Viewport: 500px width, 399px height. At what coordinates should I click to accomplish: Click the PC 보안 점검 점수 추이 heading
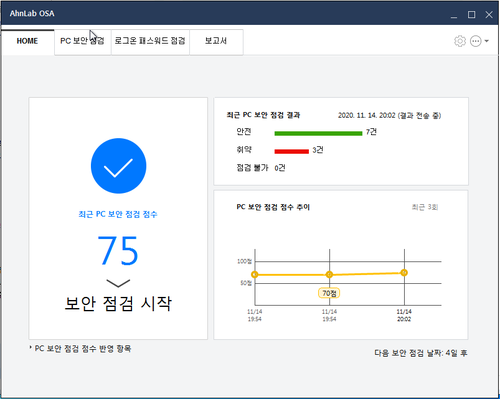(x=273, y=207)
